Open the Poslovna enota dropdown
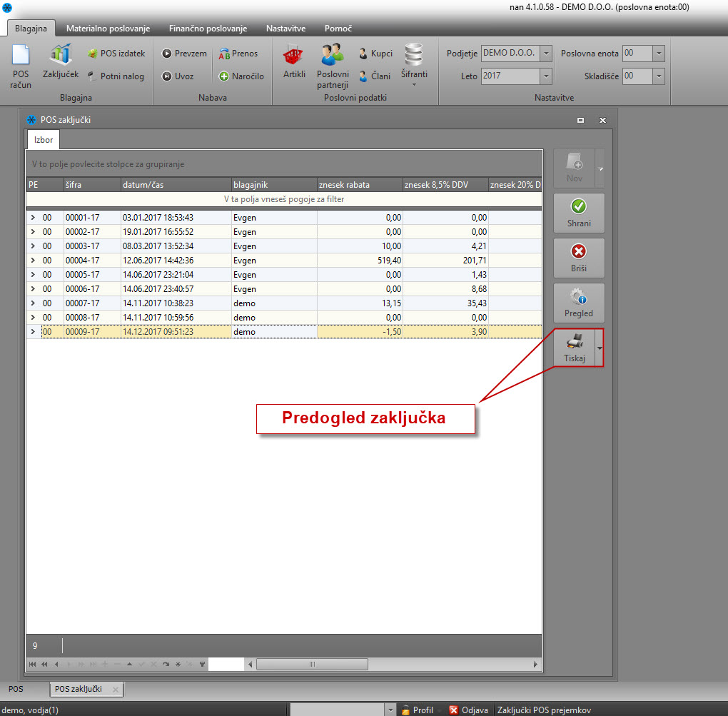The width and height of the screenshot is (728, 716). (659, 53)
